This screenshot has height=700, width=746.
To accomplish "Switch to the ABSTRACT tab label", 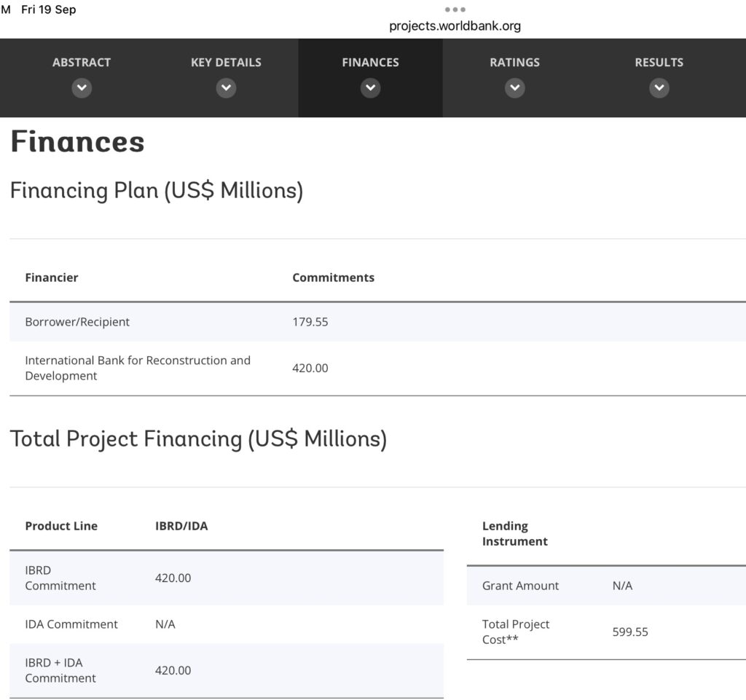I will pyautogui.click(x=82, y=63).
